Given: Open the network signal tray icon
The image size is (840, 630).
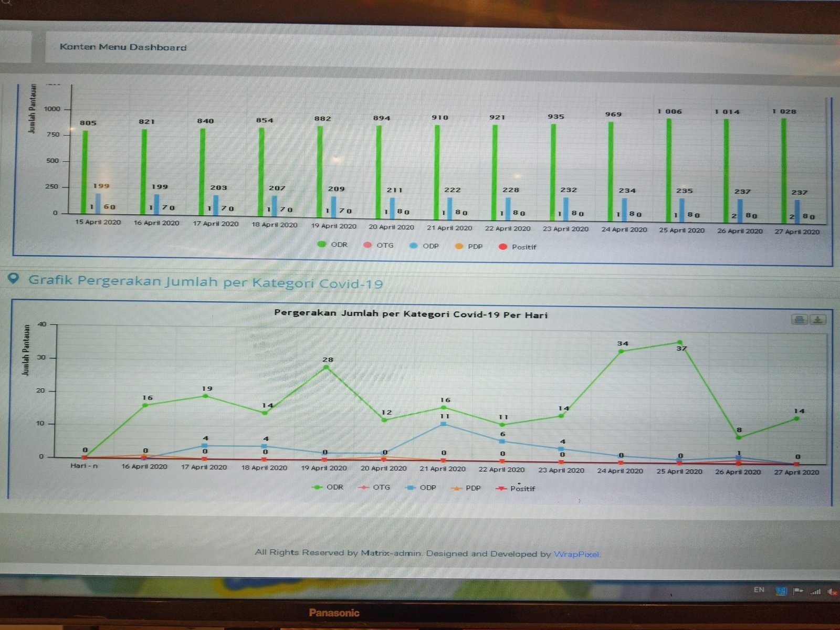Looking at the screenshot, I should 815,591.
